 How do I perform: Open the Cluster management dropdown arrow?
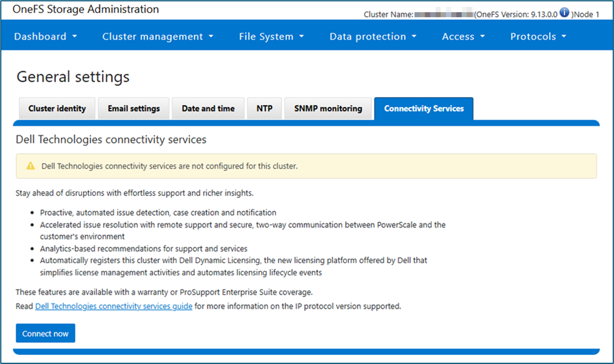(211, 36)
